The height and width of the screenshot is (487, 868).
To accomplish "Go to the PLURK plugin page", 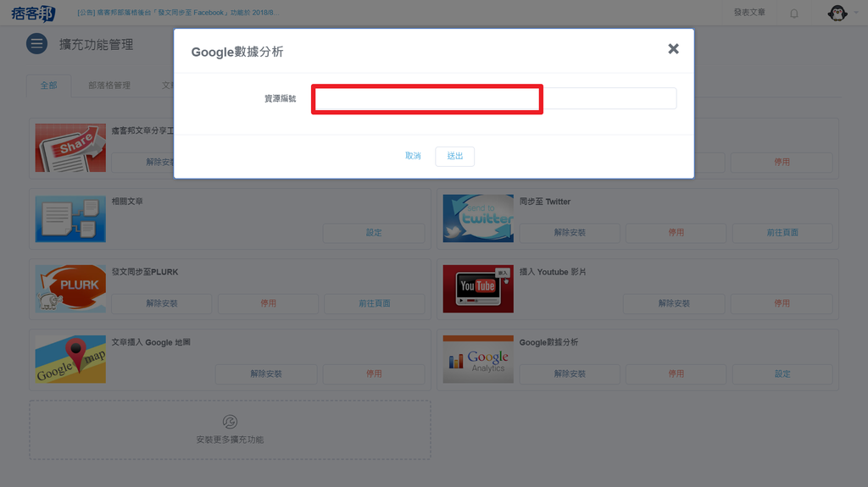I will (374, 303).
